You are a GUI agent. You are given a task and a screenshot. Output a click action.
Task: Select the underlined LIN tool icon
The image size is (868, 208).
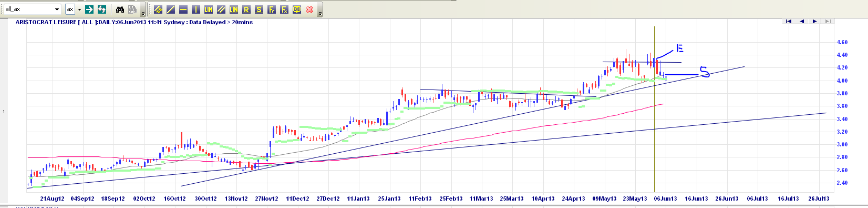point(234,9)
